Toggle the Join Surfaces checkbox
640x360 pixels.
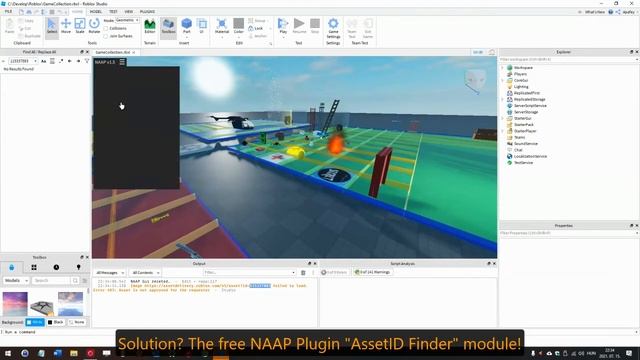tap(106, 36)
